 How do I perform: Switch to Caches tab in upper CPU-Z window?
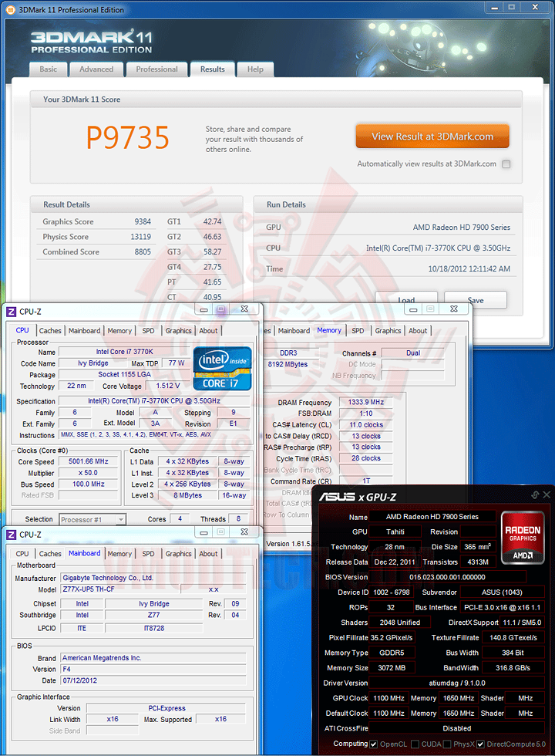50,331
